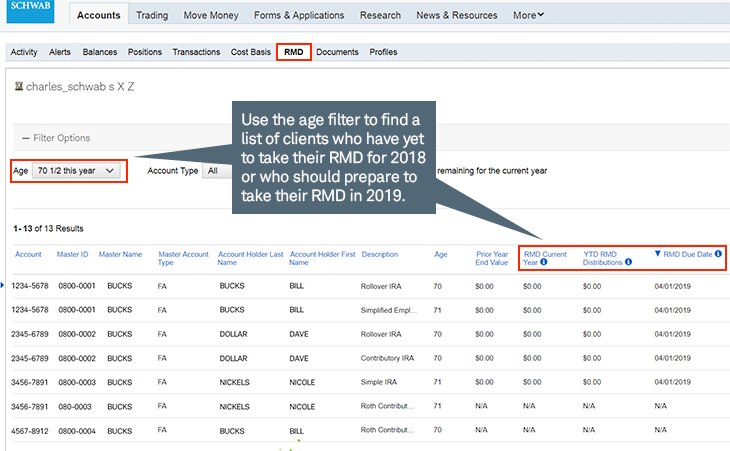Click the info icon beside RMD Due Date
The width and height of the screenshot is (730, 451).
718,254
